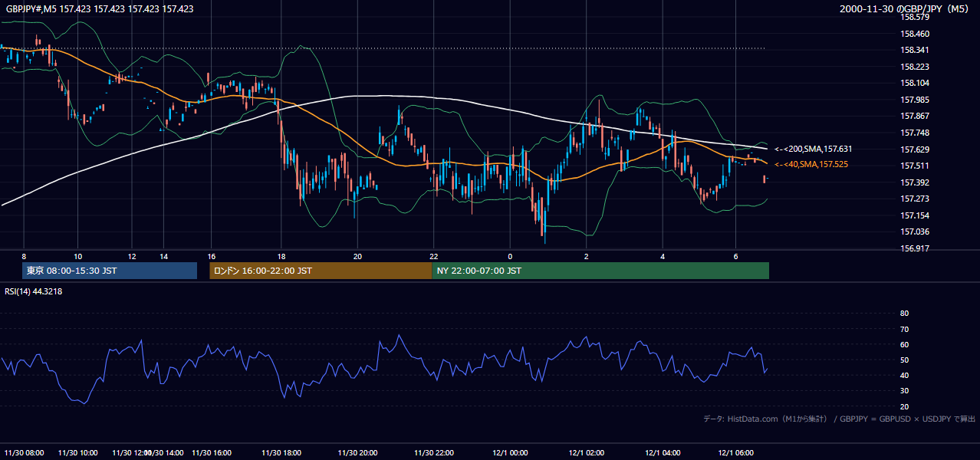Click the 11/30 16:00 bottom time label
Viewport: 980px width, 460px height.
click(x=212, y=453)
